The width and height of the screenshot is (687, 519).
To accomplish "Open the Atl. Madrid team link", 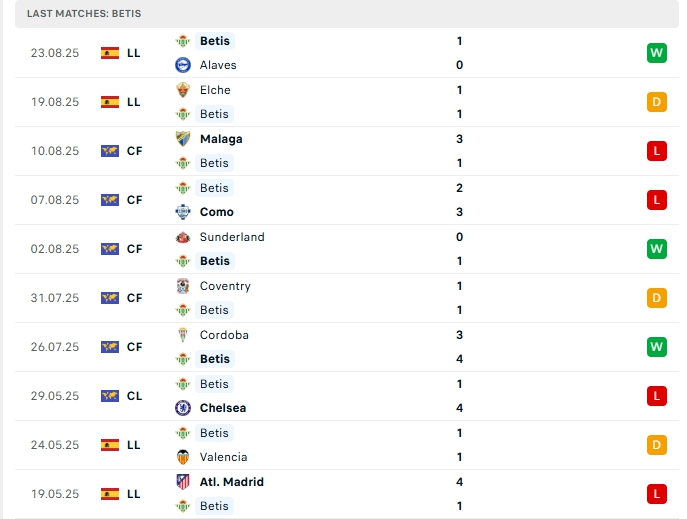I will 232,482.
